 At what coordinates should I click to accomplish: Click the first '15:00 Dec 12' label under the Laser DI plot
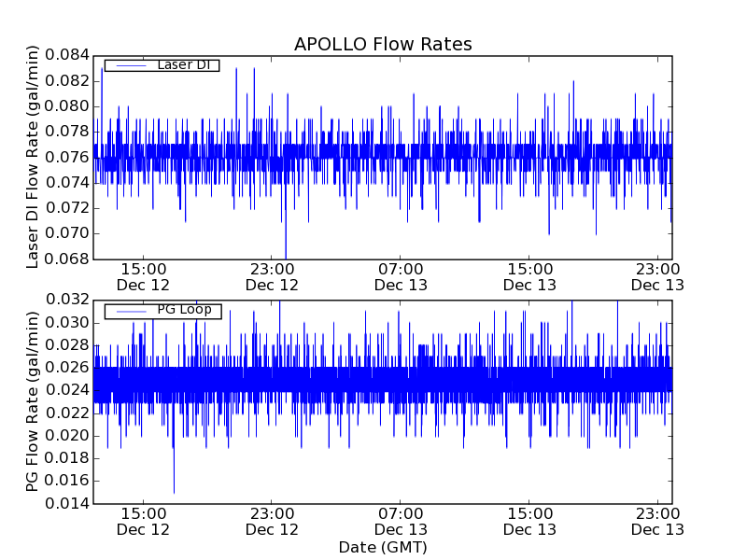tap(143, 277)
